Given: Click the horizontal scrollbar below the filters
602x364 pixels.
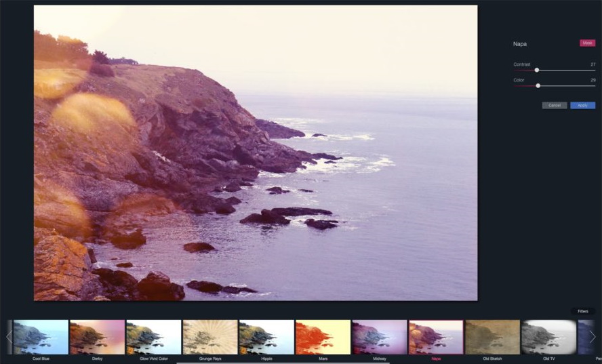Looking at the screenshot, I should pos(283,363).
